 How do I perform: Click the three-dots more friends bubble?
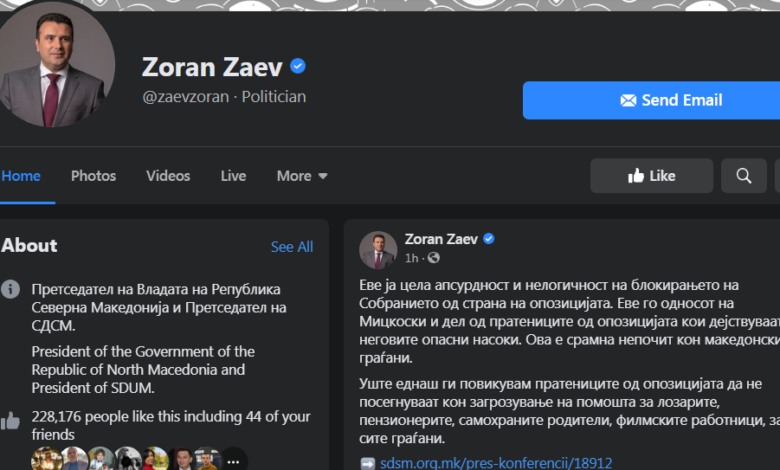pos(233,460)
